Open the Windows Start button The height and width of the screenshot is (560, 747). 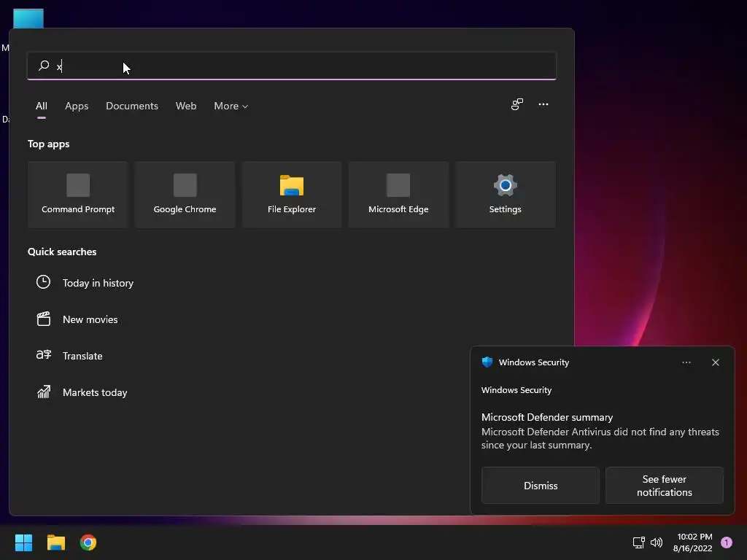23,542
